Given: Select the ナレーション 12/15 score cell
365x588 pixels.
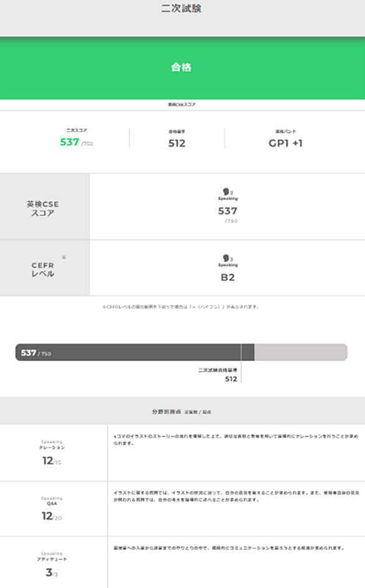Looking at the screenshot, I should 54,453.
